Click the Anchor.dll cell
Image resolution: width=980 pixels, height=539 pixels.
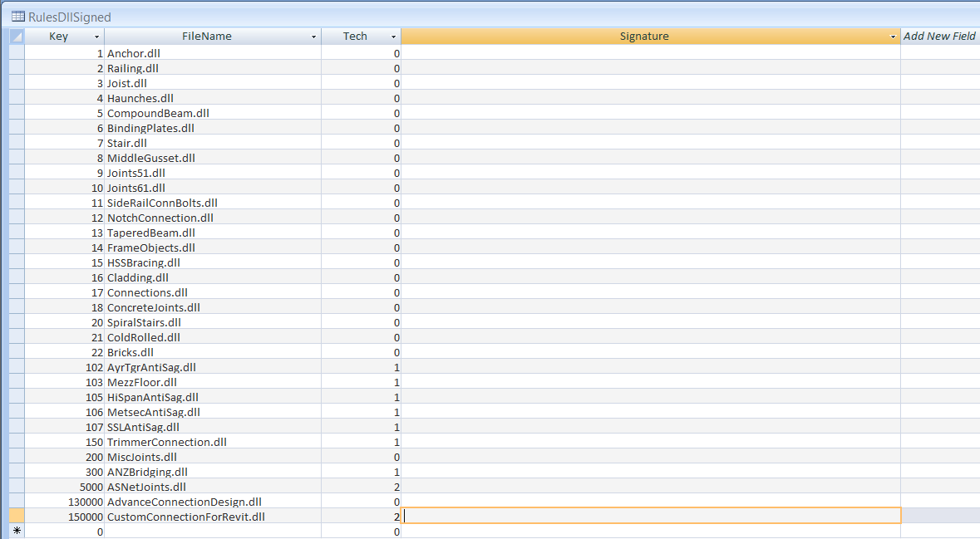(213, 53)
